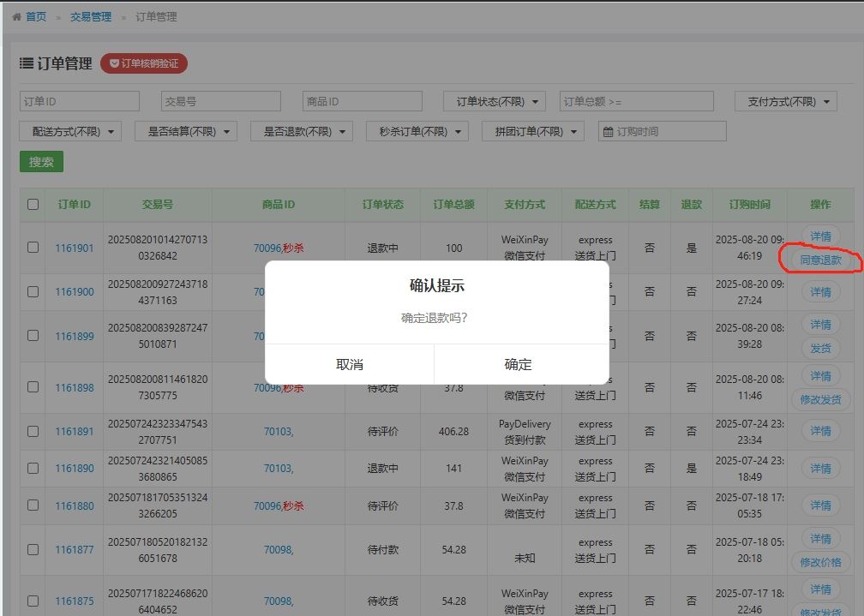Open order ID 1161880 link

click(x=75, y=505)
